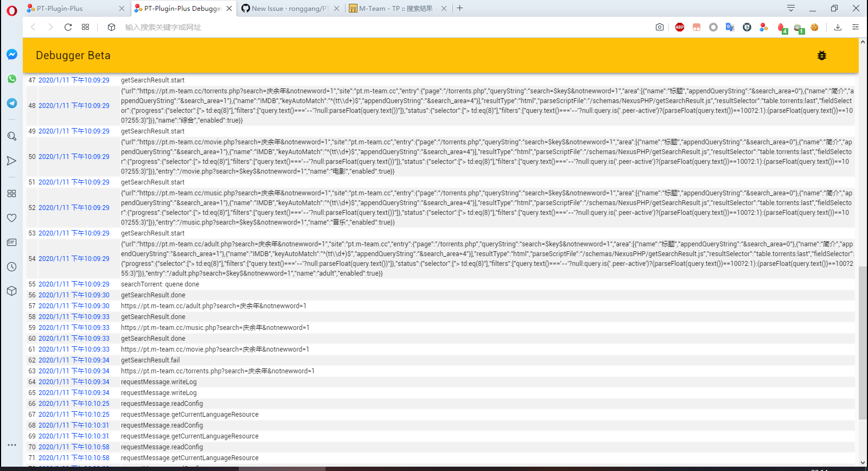Open the personal news icon in sidebar
The width and height of the screenshot is (868, 471).
pos(12,243)
